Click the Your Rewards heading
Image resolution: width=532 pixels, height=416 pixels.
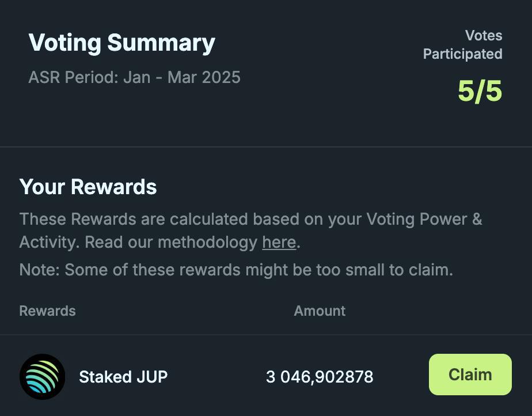click(88, 187)
